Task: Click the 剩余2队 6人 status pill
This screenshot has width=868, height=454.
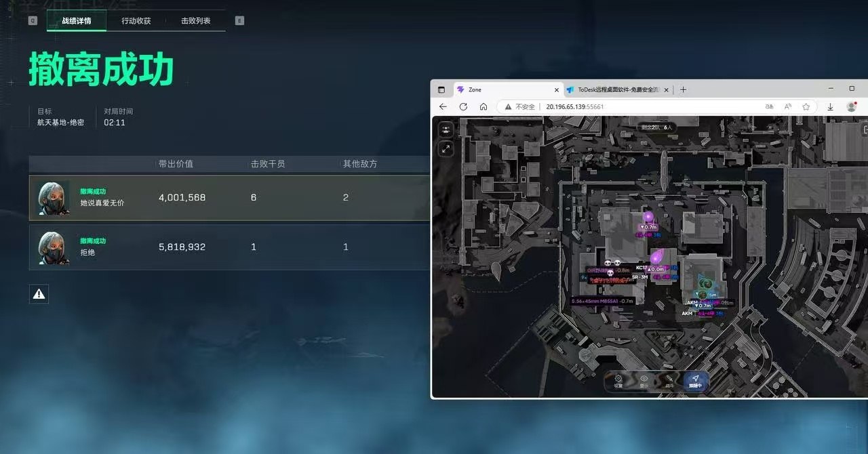Action: [x=657, y=127]
